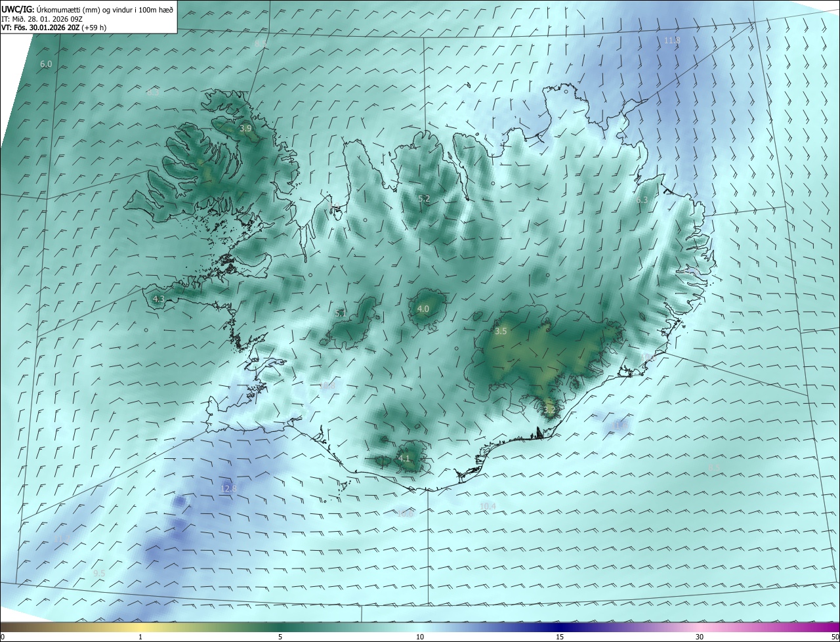Click the map value 6.0
The image size is (840, 642).
46,64
